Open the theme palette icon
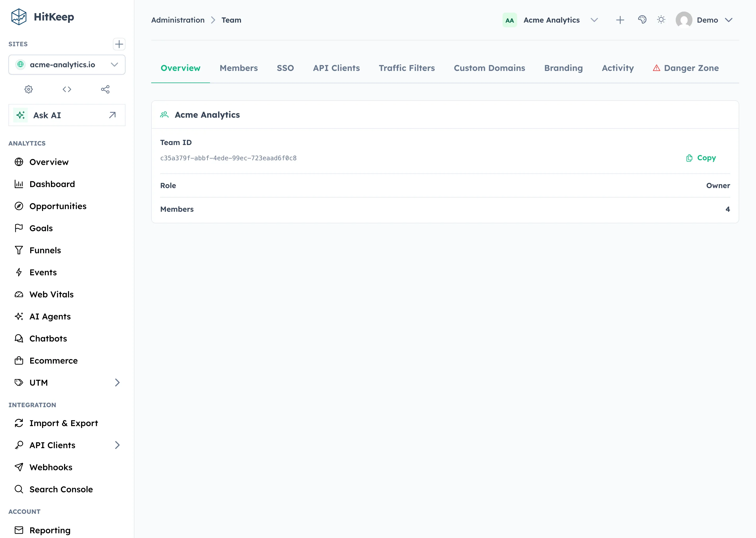 tap(642, 20)
